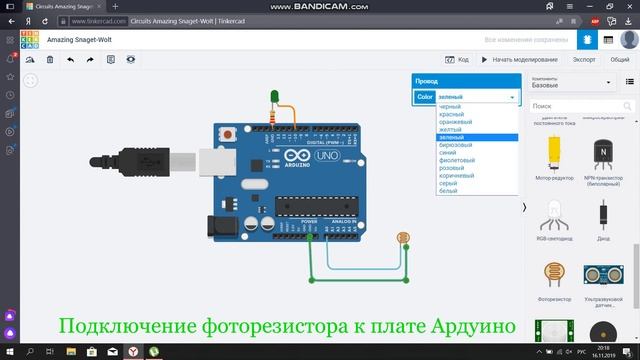Click the search magnifier icon in components
Screen dimensions: 640x360
(627, 106)
